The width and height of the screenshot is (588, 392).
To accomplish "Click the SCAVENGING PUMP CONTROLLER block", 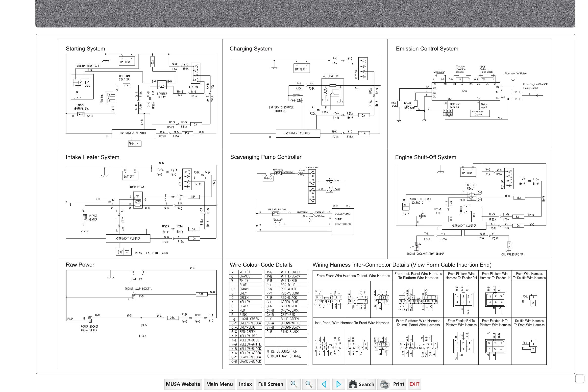I will (x=343, y=221).
